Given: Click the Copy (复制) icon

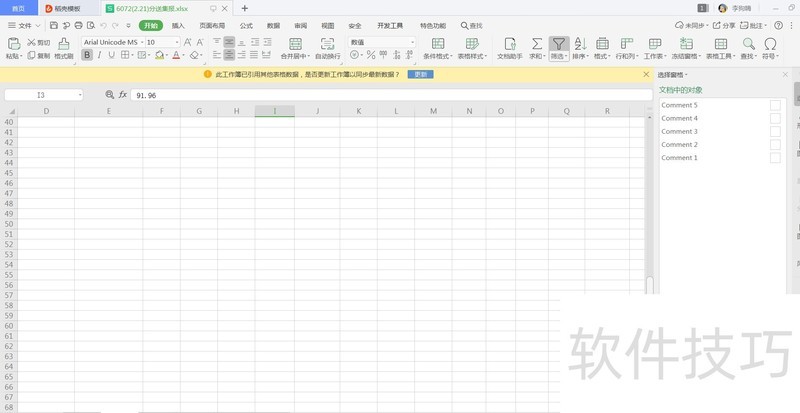Looking at the screenshot, I should click(31, 56).
